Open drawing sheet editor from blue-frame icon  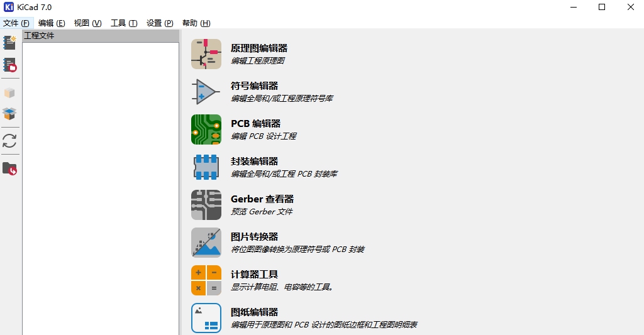(206, 318)
